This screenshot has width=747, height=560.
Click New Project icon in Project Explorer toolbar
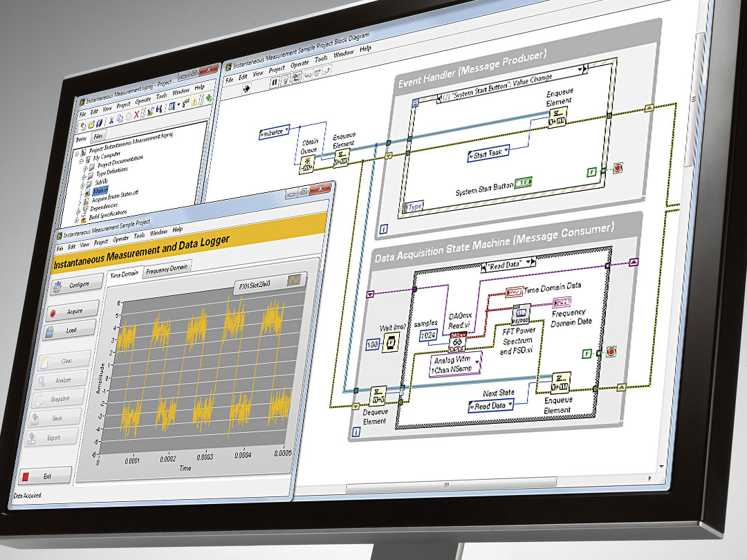[x=83, y=126]
